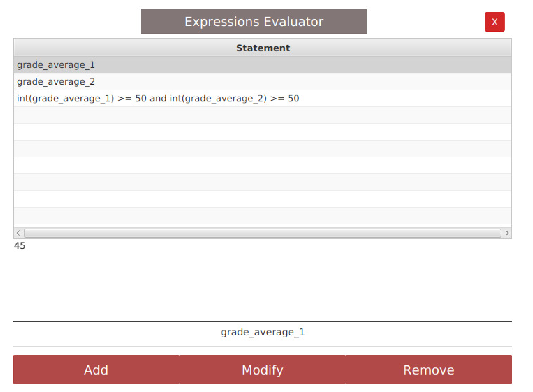Image resolution: width=533 pixels, height=392 pixels.
Task: Select the fourth empty row in the statement list
Action: click(262, 166)
